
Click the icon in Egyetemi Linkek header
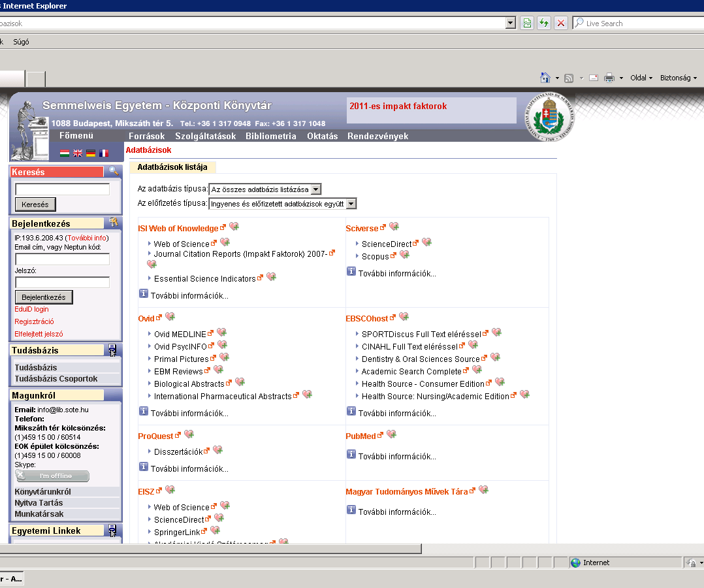112,531
